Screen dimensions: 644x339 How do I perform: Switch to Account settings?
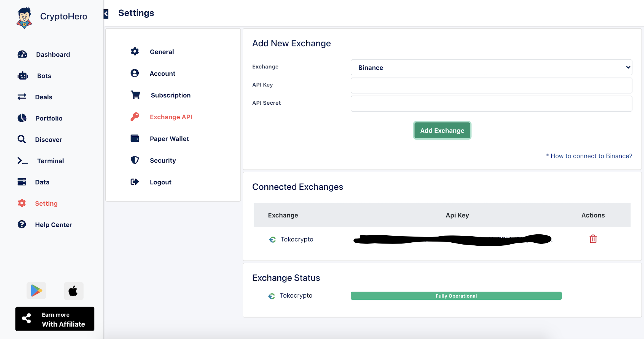(162, 73)
